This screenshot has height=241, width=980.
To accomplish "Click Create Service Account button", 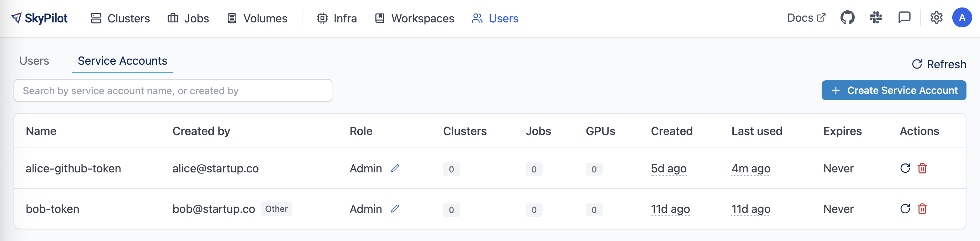I will [x=894, y=91].
